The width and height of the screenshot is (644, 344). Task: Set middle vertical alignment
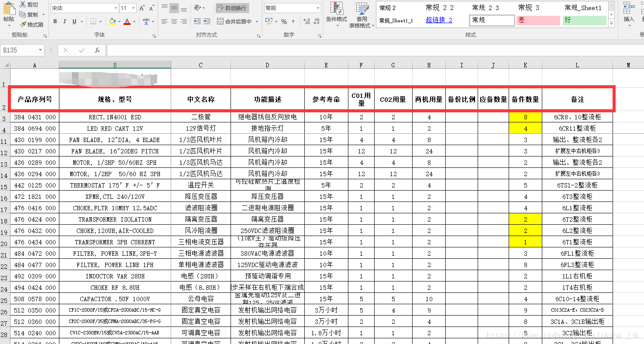174,7
